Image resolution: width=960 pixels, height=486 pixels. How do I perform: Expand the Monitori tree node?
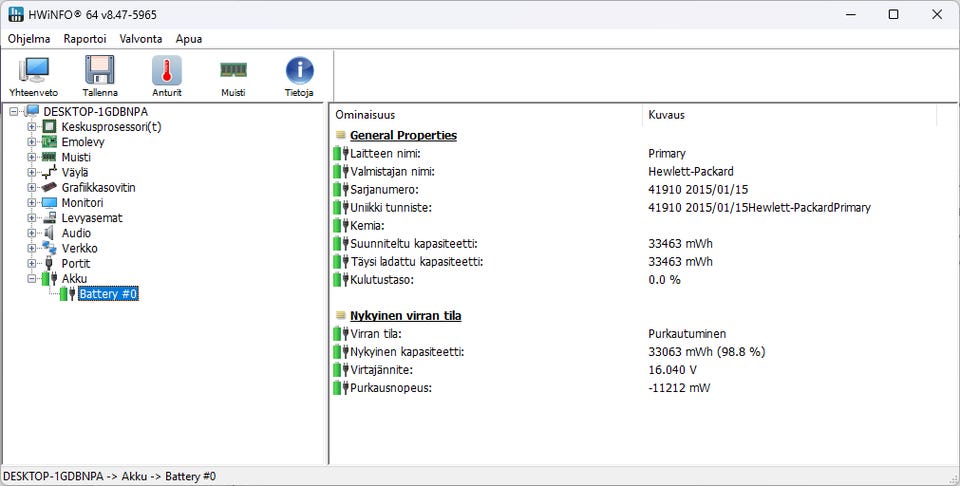[32, 203]
